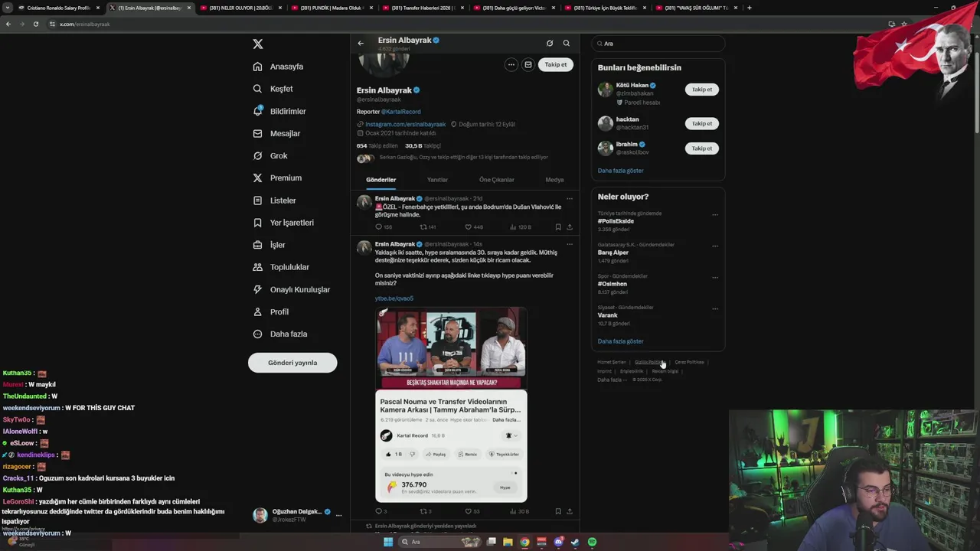This screenshot has height=551, width=980.
Task: Message Ersin Albayrak via envelope button
Action: (x=528, y=65)
